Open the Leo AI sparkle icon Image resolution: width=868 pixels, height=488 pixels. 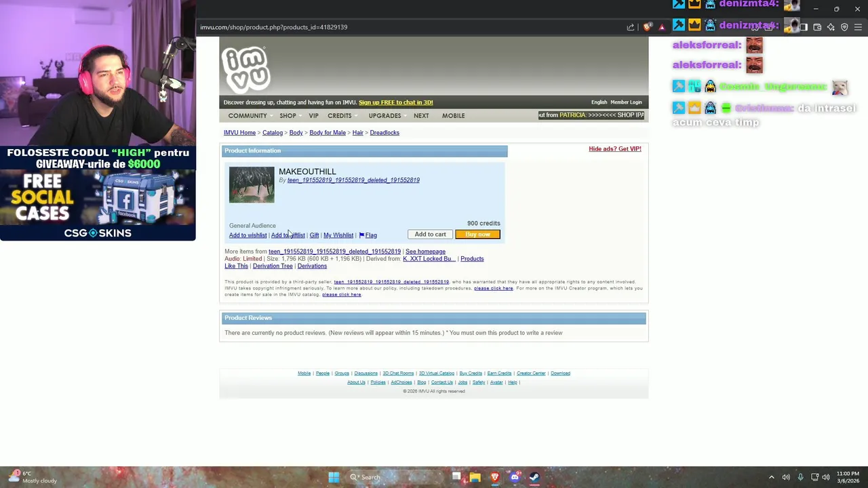coord(831,27)
